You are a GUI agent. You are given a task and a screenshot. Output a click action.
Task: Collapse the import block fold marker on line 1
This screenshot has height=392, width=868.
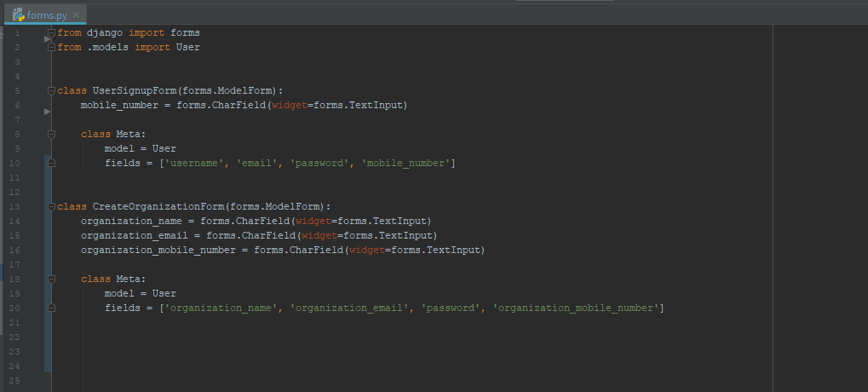(x=51, y=32)
